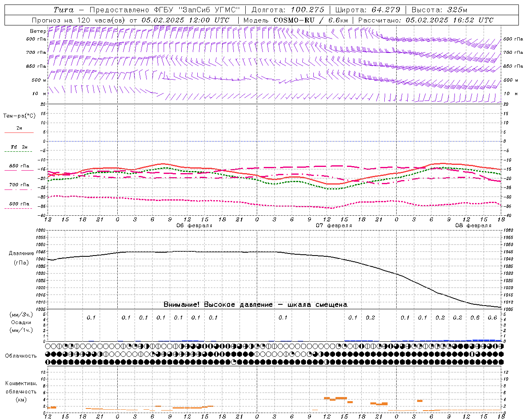Click the station name "Tura" in the header
The width and height of the screenshot is (525, 420).
pyautogui.click(x=64, y=10)
